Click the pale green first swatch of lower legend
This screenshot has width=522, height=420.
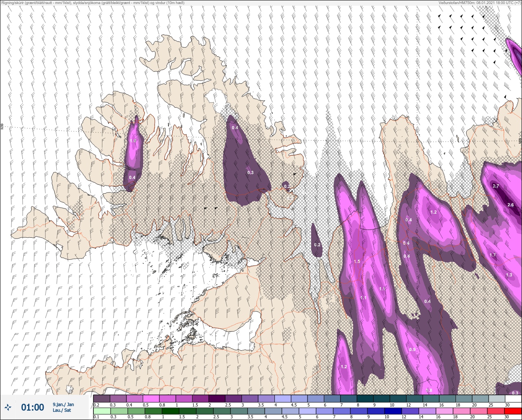102,411
